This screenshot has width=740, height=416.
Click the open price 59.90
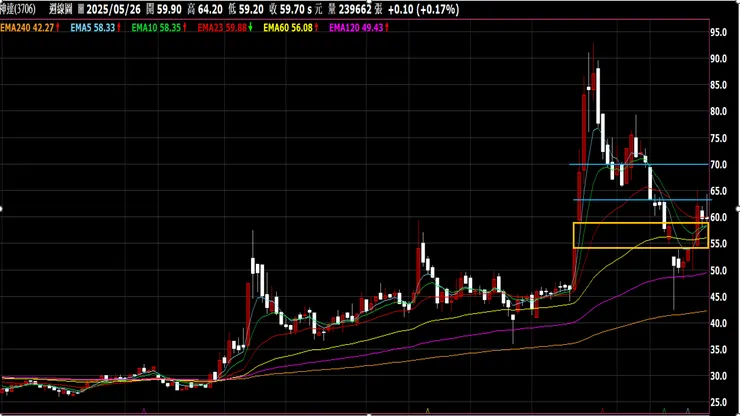(170, 9)
